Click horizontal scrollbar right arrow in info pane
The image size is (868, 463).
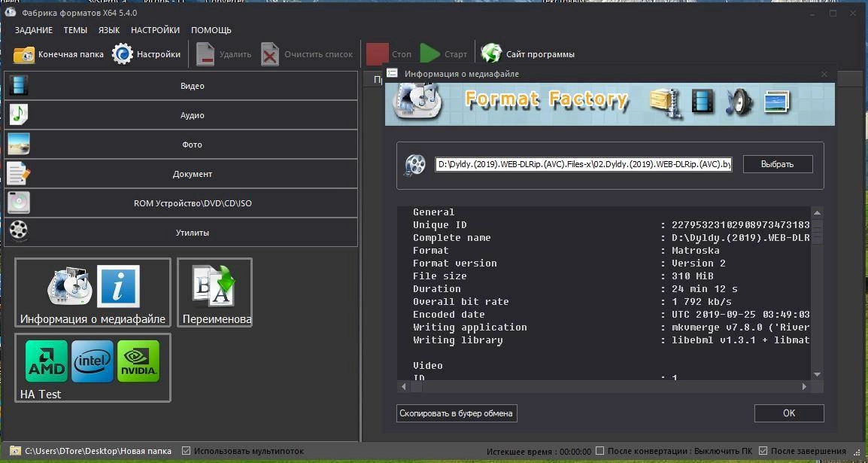pyautogui.click(x=804, y=386)
